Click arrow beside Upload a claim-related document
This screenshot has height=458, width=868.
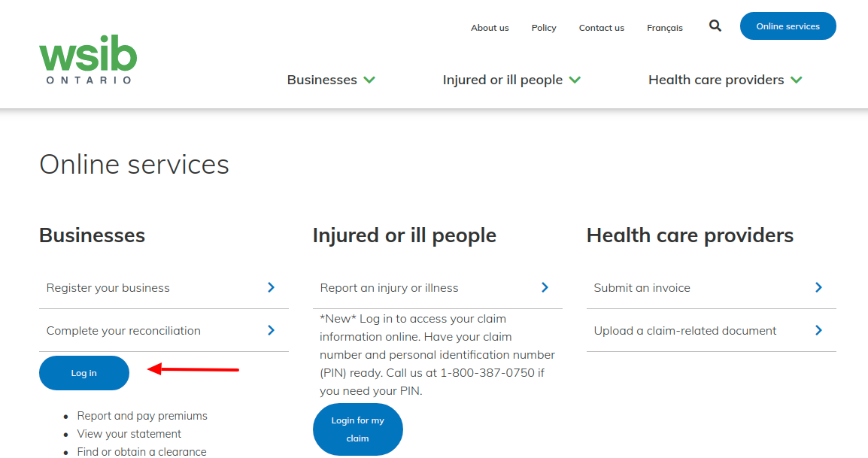[x=818, y=330]
